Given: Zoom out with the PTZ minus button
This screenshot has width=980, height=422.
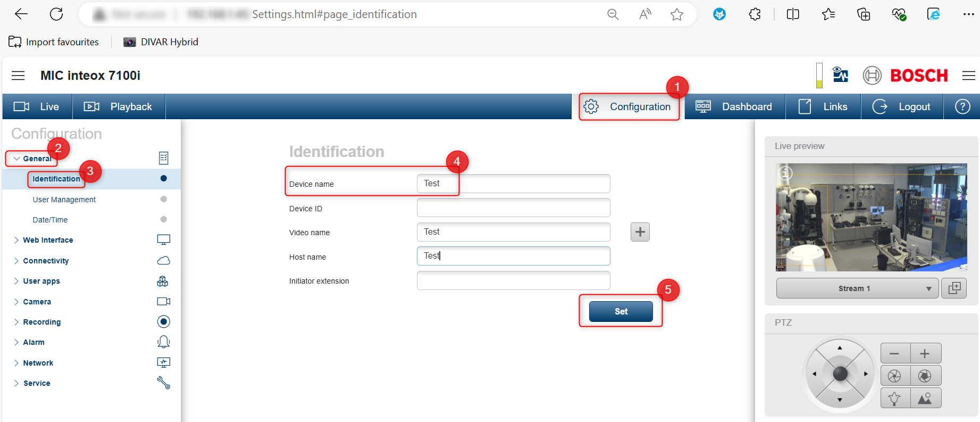Looking at the screenshot, I should coord(895,353).
